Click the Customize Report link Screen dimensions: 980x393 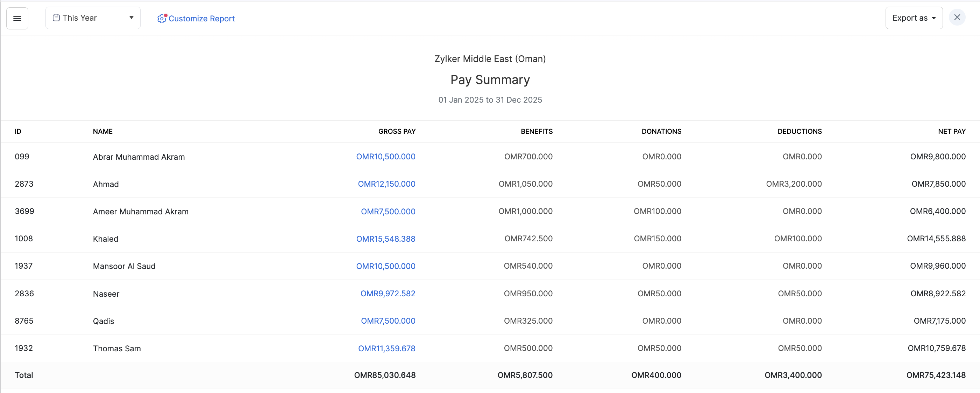click(x=201, y=18)
